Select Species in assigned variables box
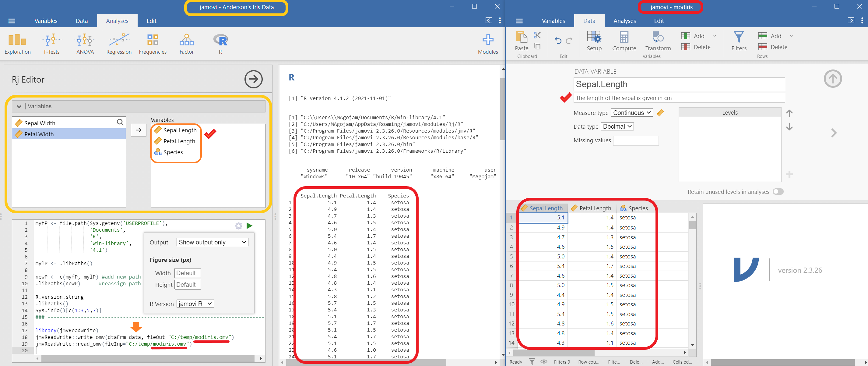Viewport: 868px width, 366px height. pos(173,152)
